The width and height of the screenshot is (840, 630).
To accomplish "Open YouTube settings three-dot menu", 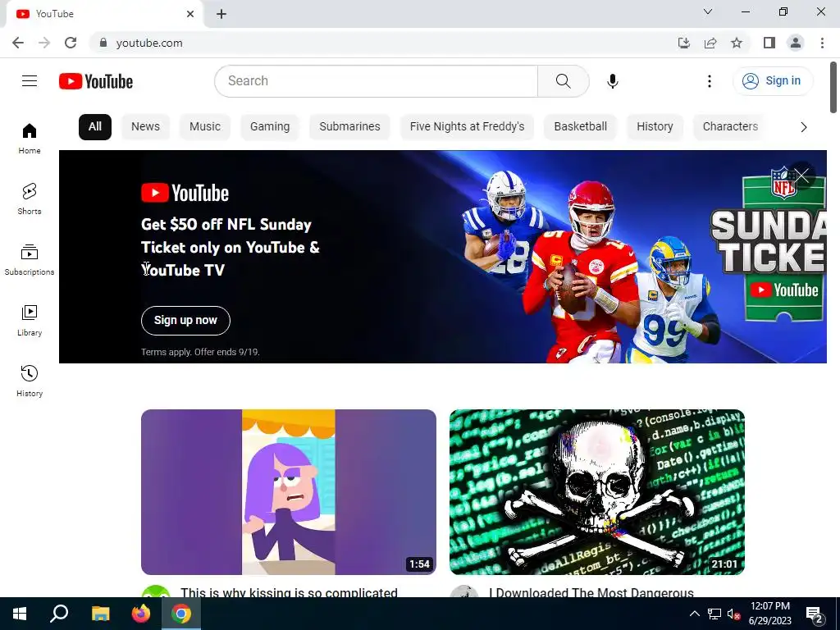I will click(710, 81).
